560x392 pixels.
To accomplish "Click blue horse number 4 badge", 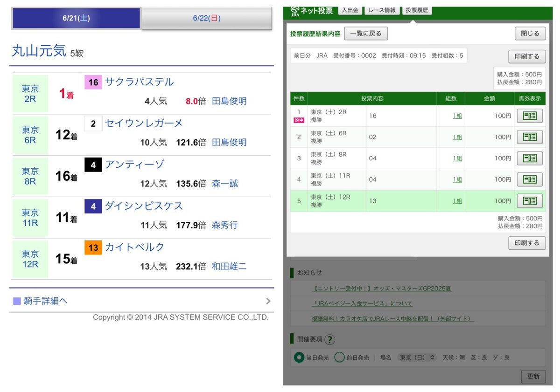I will pyautogui.click(x=93, y=206).
